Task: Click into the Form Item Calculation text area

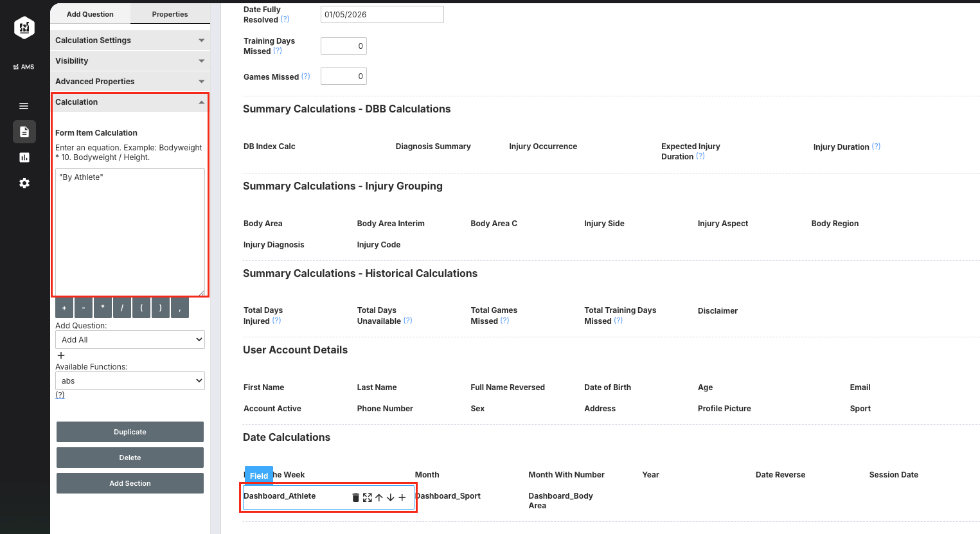Action: (130, 232)
